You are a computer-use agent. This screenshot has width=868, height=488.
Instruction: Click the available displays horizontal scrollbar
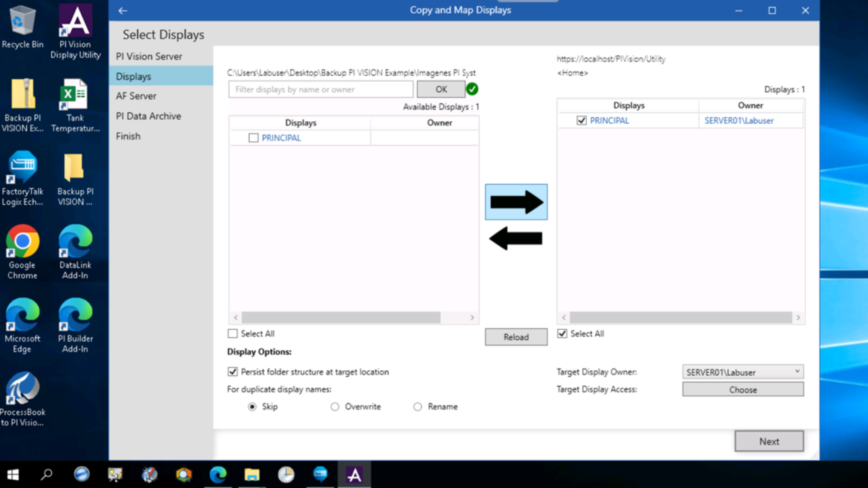pos(341,317)
